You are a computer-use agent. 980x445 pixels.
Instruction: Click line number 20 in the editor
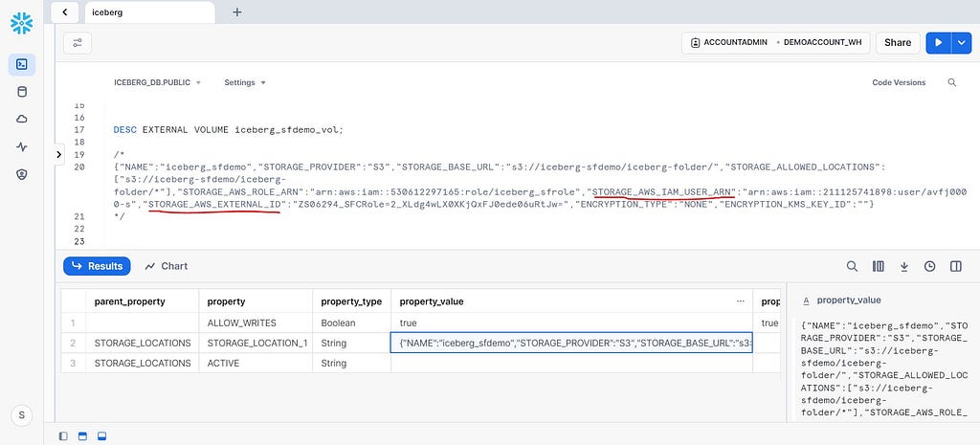[78, 167]
